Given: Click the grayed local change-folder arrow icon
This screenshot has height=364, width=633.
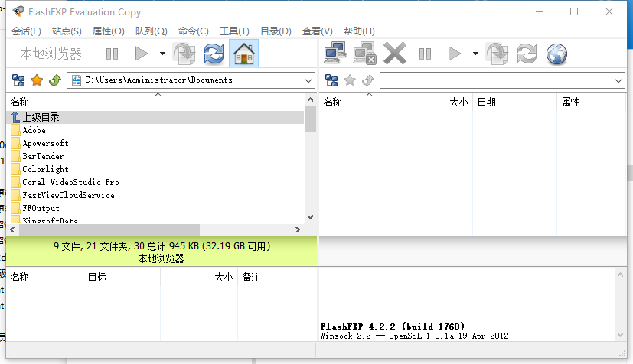Looking at the screenshot, I should coord(184,54).
